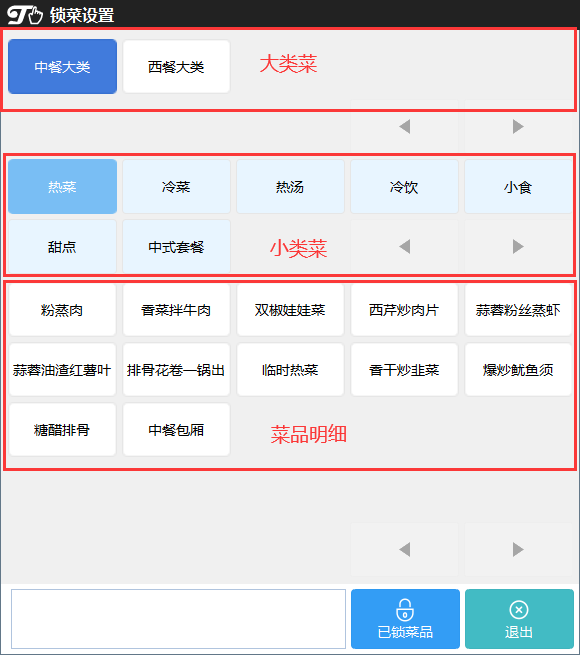Select the 临时热菜 dish item

(x=290, y=370)
